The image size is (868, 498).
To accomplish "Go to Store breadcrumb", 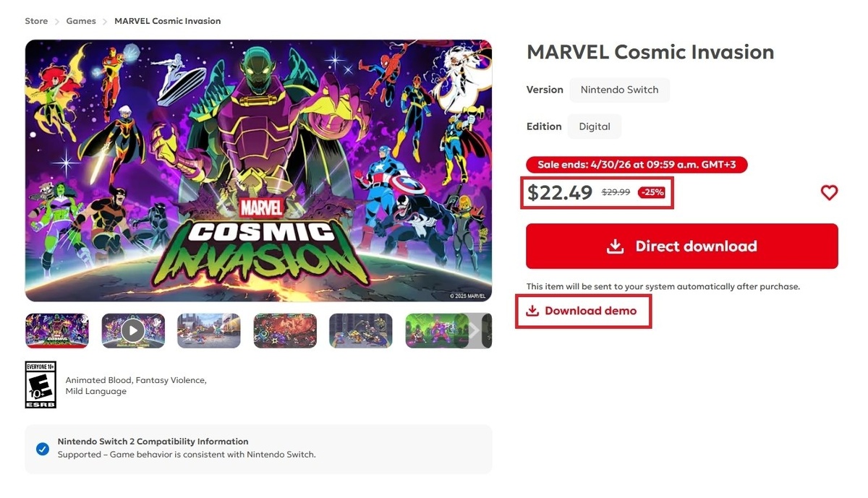I will [x=36, y=21].
